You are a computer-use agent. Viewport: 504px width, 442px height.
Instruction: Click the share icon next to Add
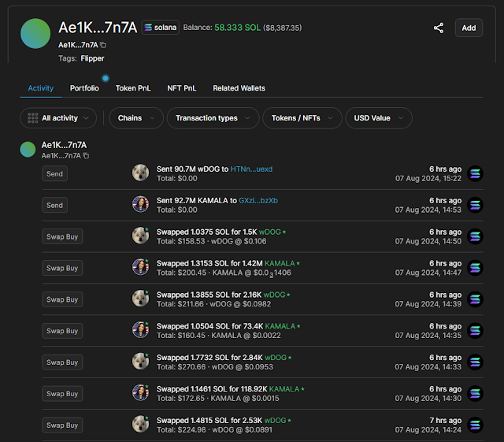[x=439, y=28]
